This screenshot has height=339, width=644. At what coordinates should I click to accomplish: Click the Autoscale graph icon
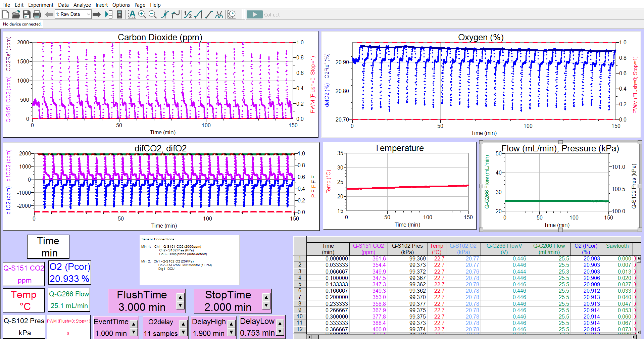132,14
